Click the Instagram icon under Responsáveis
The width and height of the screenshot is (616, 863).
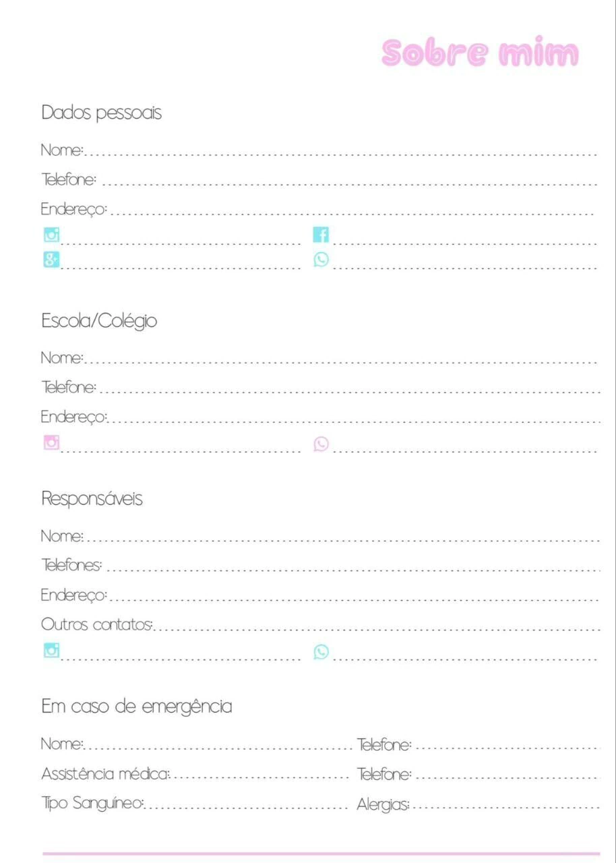click(x=52, y=651)
